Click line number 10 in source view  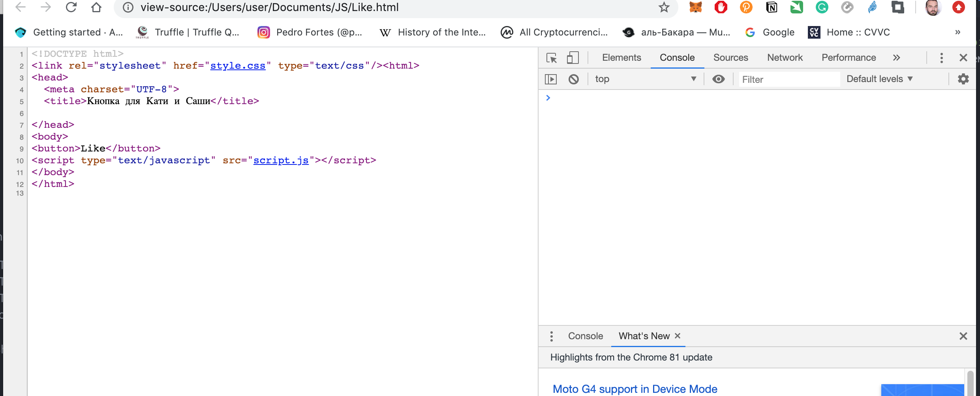pos(20,161)
